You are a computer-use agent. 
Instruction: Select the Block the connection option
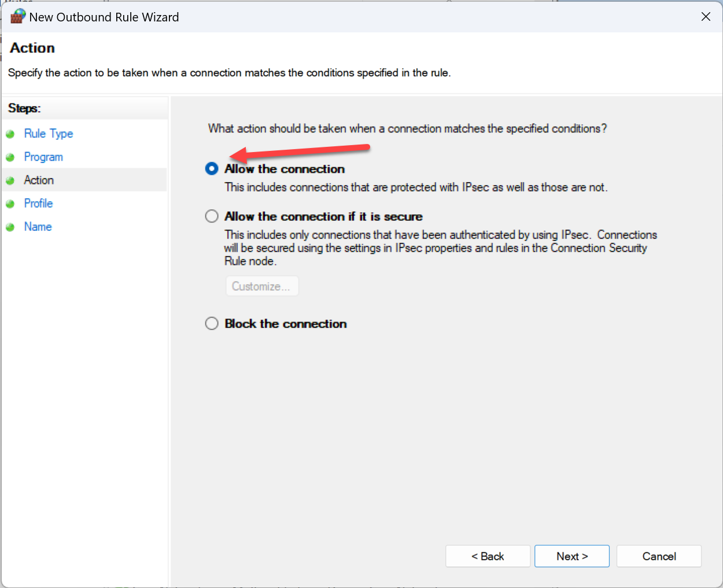coord(212,324)
